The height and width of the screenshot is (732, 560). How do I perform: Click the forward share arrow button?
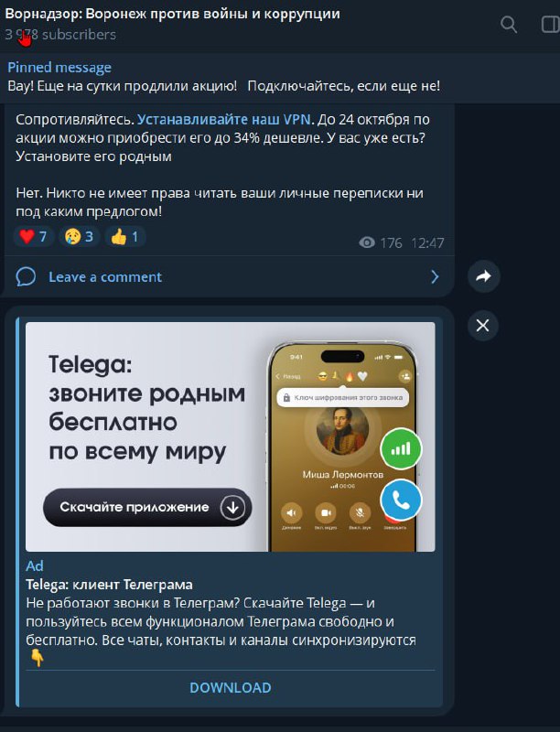pos(483,276)
